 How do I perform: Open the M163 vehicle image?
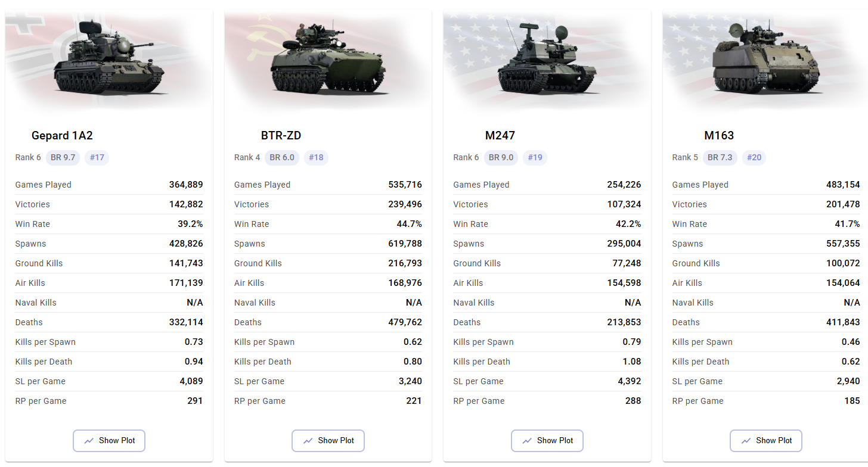click(x=766, y=60)
